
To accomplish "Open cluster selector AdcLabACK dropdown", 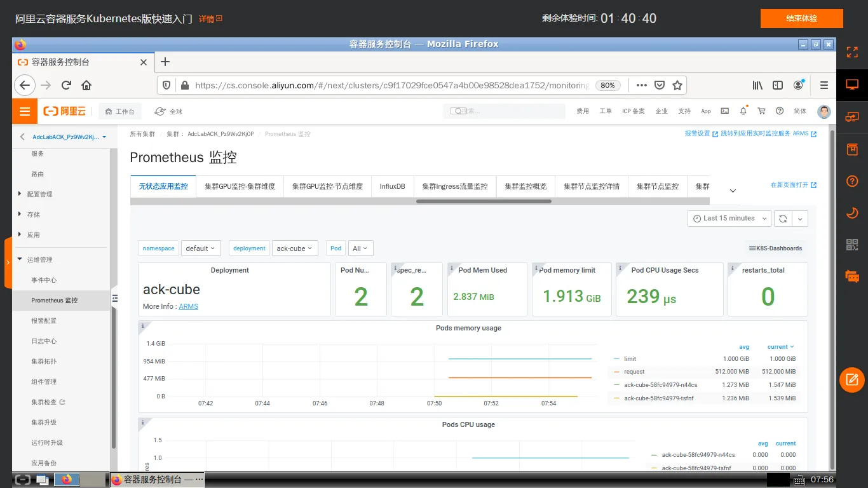I will pyautogui.click(x=69, y=137).
